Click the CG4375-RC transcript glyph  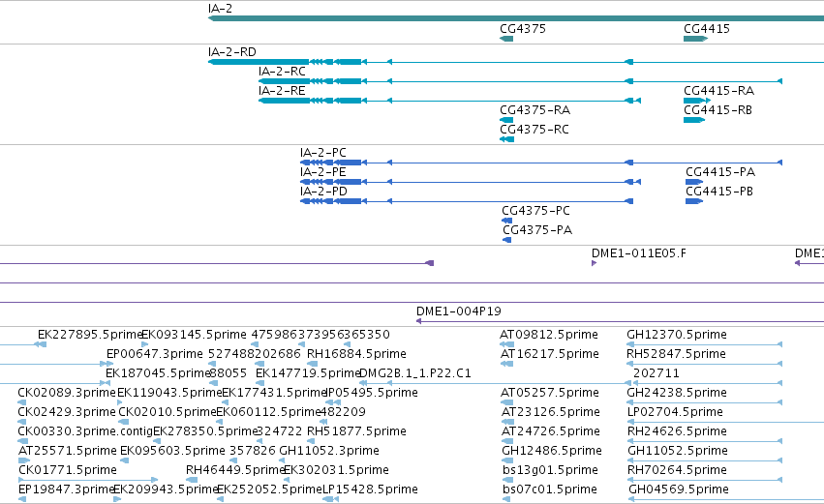tap(507, 139)
